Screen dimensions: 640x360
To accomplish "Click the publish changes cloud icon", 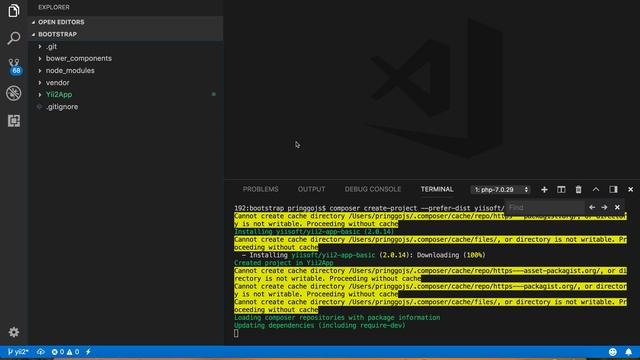I will coord(41,352).
